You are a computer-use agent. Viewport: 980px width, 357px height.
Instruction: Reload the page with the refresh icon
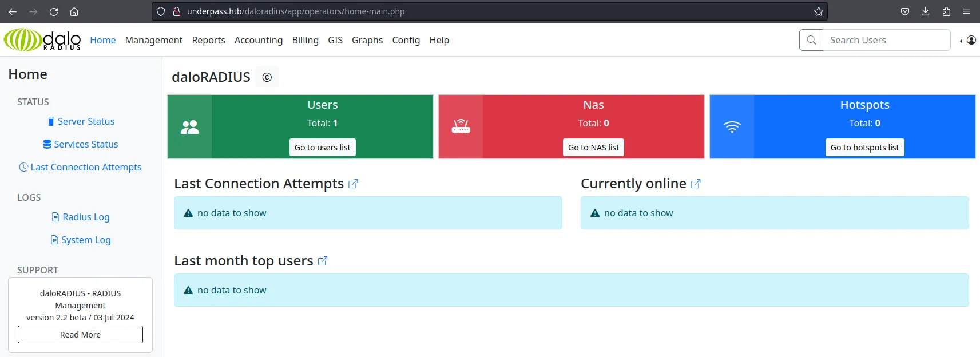(54, 11)
